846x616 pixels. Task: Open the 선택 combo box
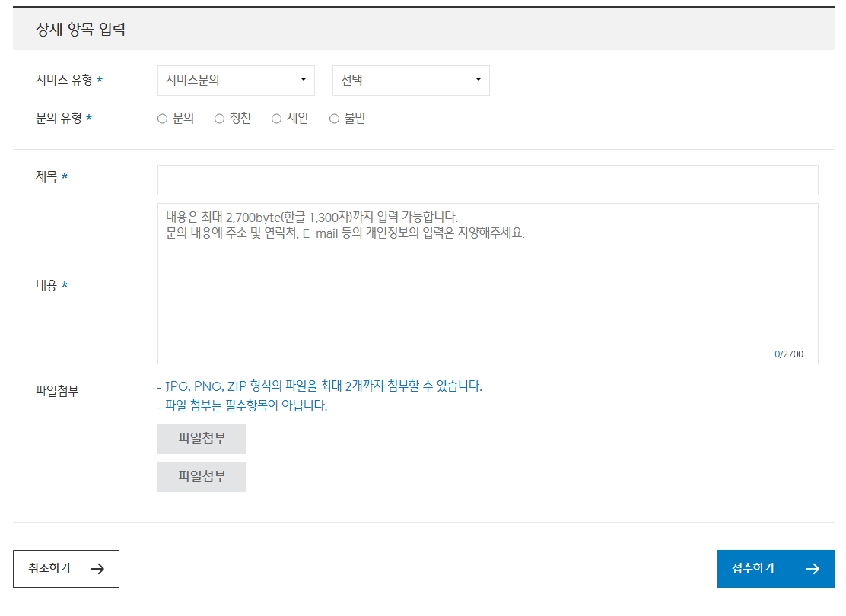[411, 80]
